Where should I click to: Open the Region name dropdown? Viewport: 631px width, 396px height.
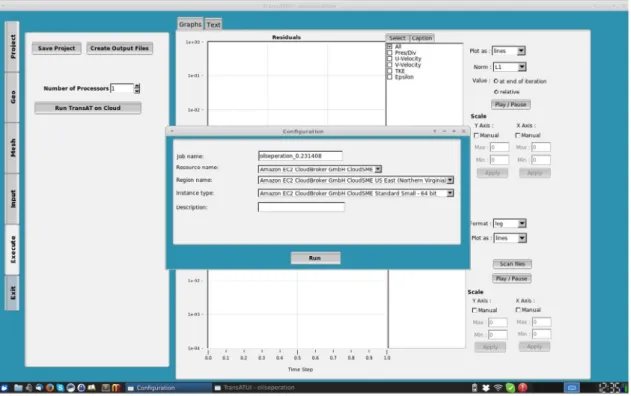(450, 180)
